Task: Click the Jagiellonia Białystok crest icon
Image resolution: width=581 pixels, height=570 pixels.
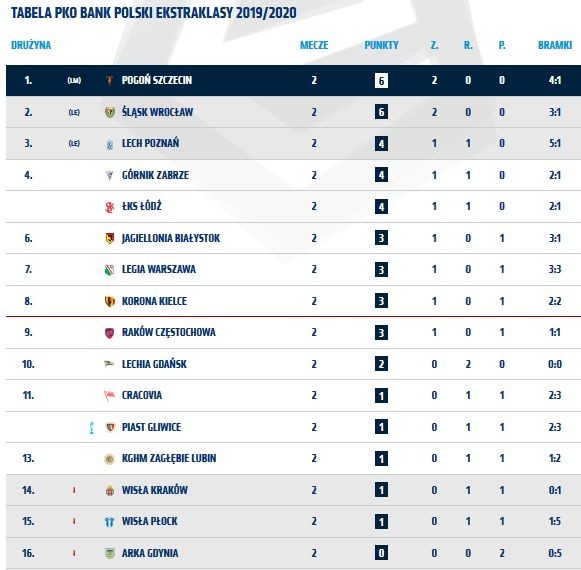Action: click(x=110, y=238)
